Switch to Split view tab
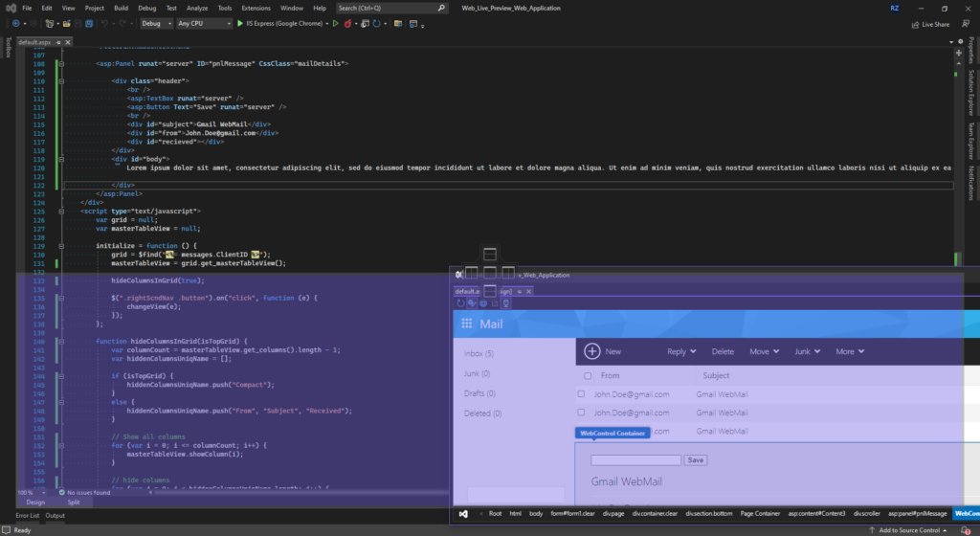The width and height of the screenshot is (980, 536). pos(74,502)
